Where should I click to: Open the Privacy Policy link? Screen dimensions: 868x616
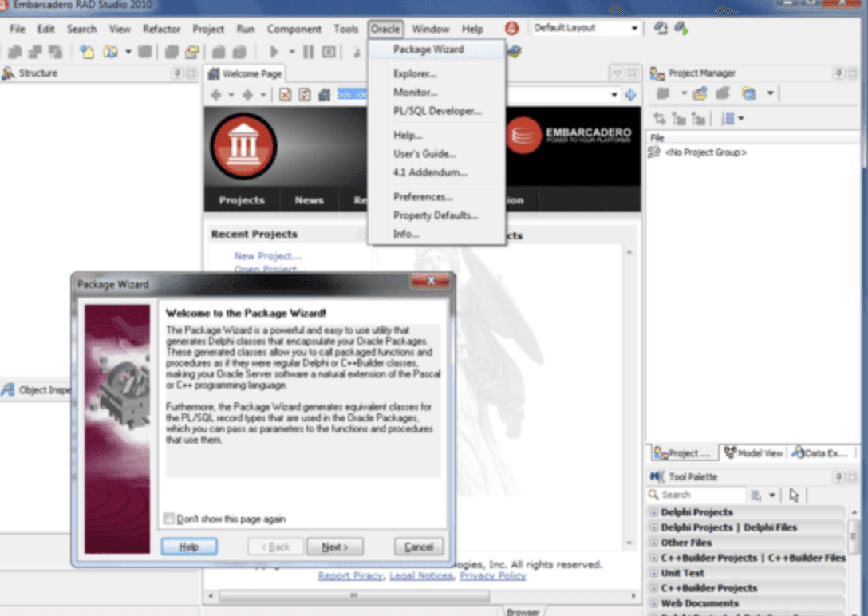coord(493,575)
